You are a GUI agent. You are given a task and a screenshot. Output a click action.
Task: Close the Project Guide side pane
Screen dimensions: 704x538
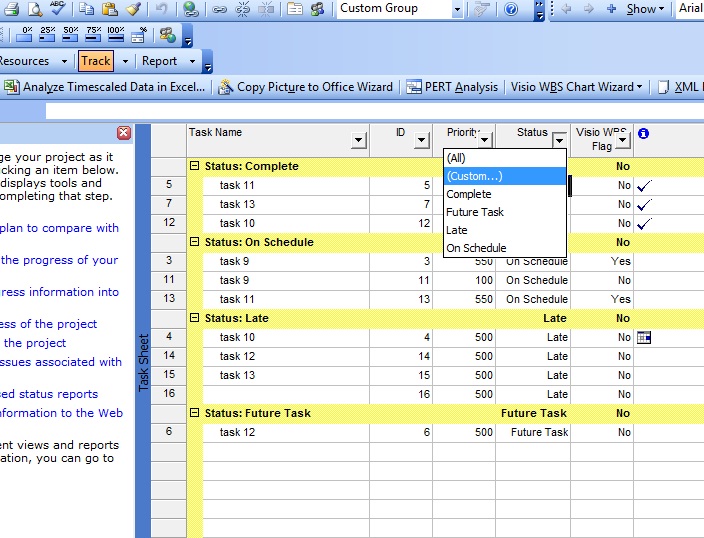tap(124, 133)
